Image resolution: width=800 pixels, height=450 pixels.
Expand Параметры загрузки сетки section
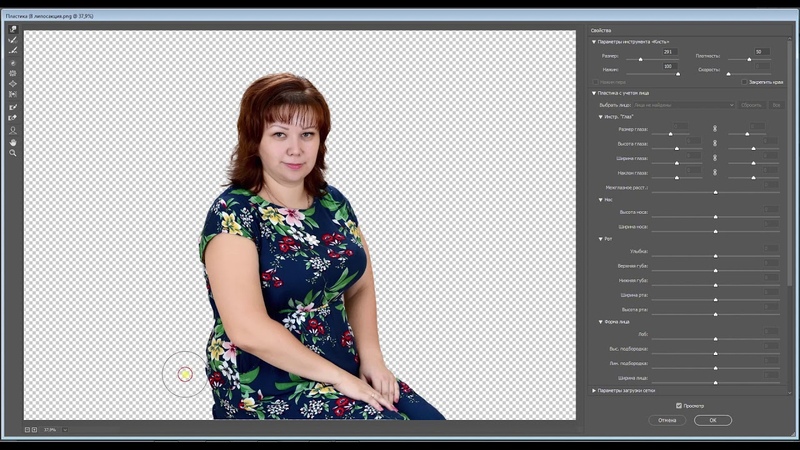click(x=594, y=391)
